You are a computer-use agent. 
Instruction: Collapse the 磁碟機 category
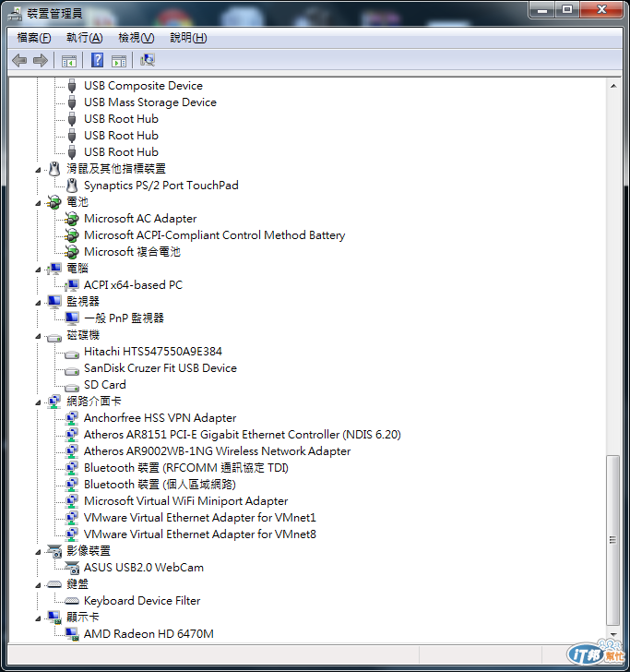(38, 336)
